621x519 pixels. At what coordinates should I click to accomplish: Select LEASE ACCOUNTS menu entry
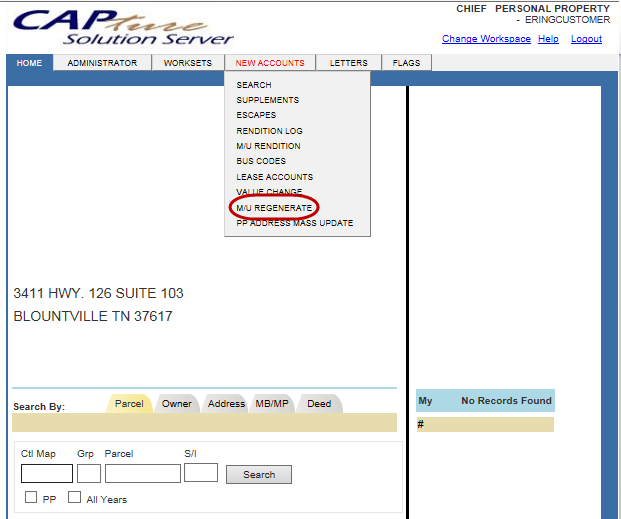(x=274, y=177)
